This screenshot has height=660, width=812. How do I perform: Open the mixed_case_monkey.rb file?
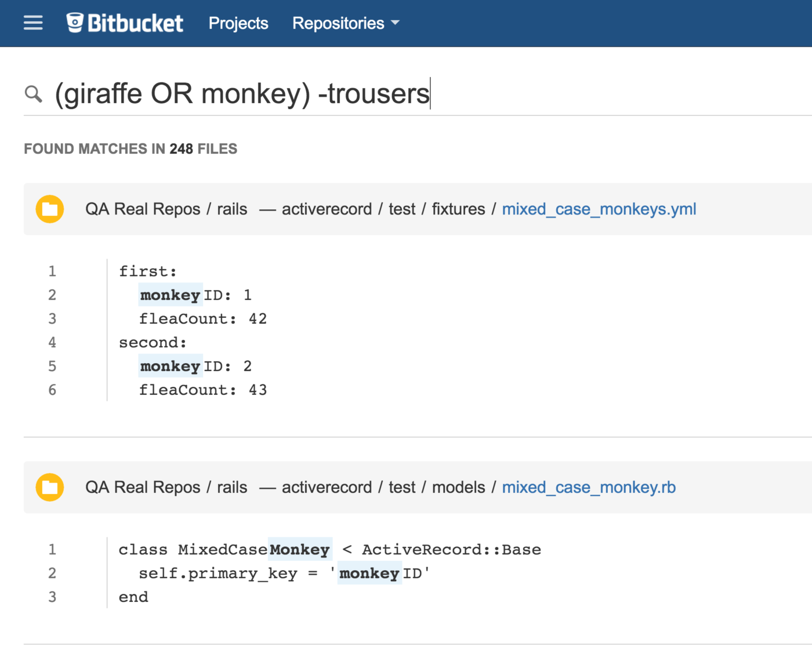589,487
